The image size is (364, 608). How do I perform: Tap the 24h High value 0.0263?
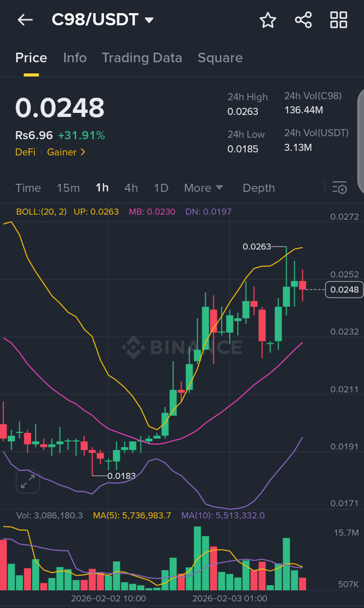243,111
